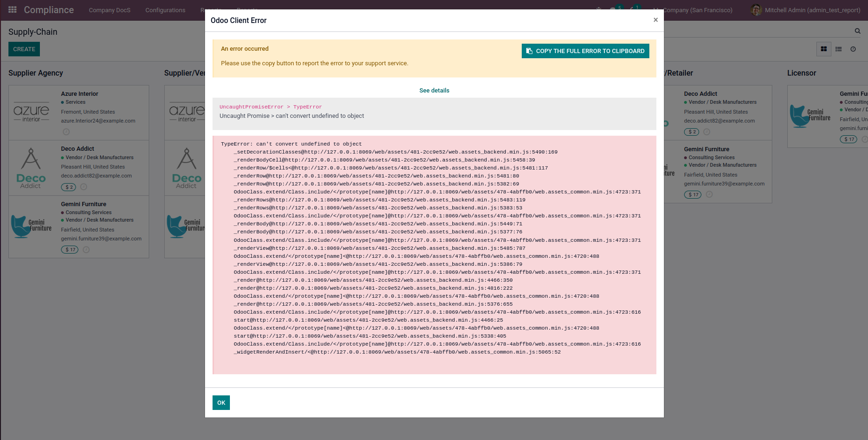Open the Configurations menu
Screen dimensions: 868x440
tap(165, 10)
